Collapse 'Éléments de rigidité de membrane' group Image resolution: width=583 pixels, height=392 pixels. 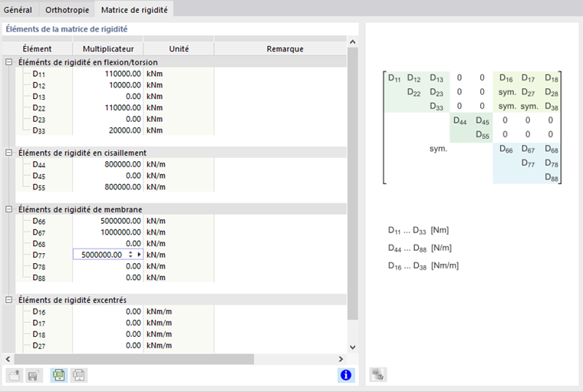click(x=9, y=209)
